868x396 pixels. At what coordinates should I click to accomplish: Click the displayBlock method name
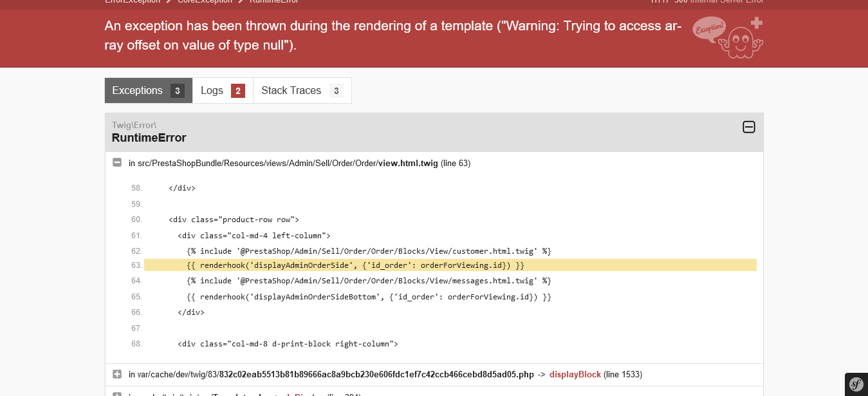575,374
